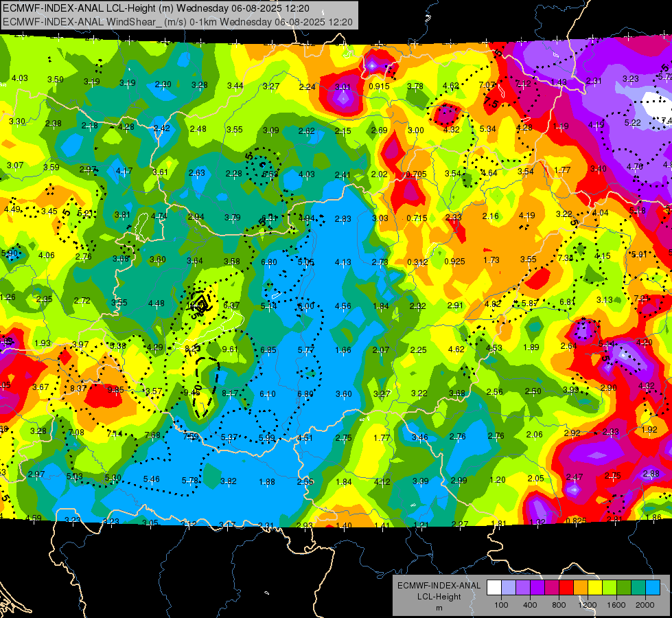Screen dimensions: 672x618
Task: Click the WindShear 0-1km title line
Action: [177, 22]
